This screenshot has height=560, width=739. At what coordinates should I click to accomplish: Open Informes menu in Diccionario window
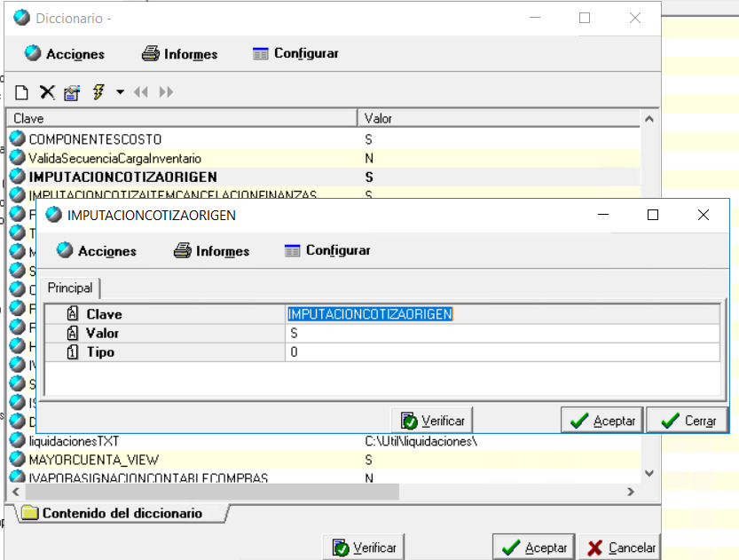pos(180,54)
